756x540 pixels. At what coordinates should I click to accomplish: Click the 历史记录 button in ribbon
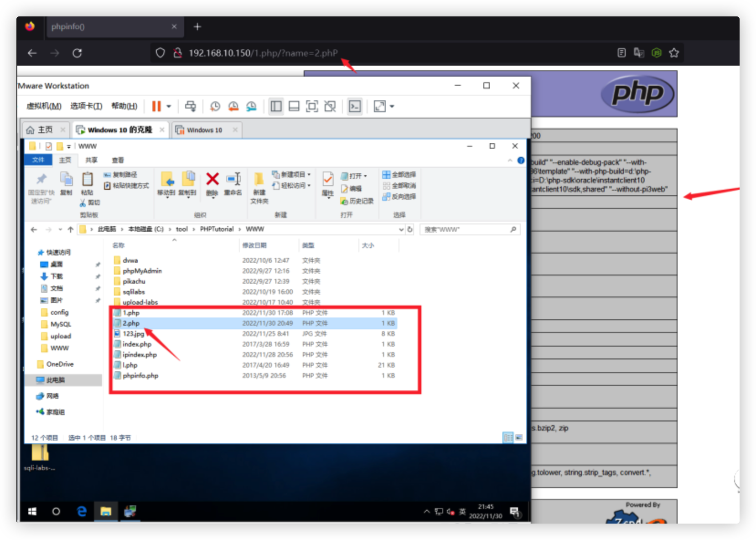click(x=357, y=201)
